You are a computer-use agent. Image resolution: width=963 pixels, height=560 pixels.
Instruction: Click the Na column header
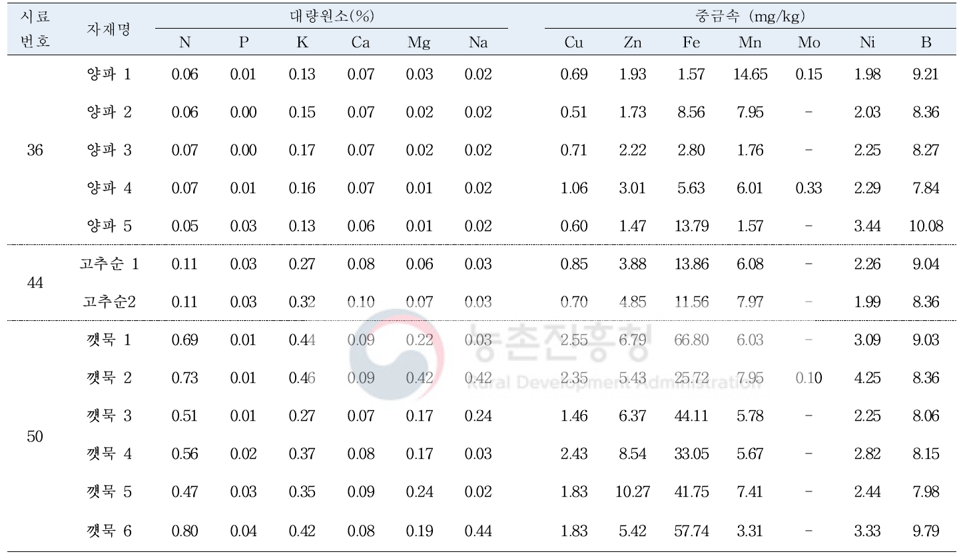pos(478,43)
